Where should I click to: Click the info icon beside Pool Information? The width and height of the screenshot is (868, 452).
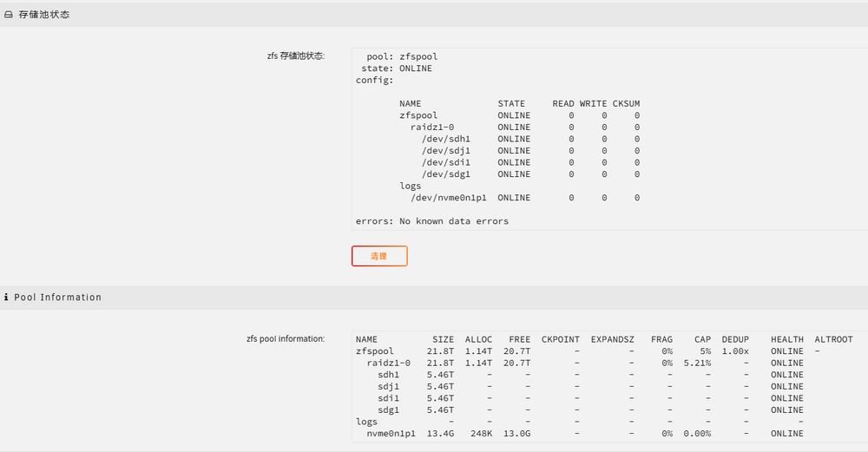pos(6,297)
